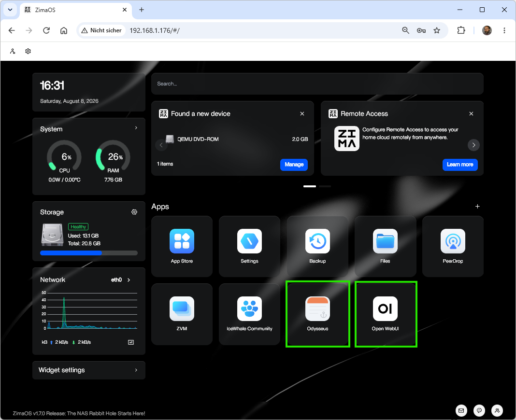Open IceWhale Community app
Viewport: 516px width, 420px height.
point(249,314)
